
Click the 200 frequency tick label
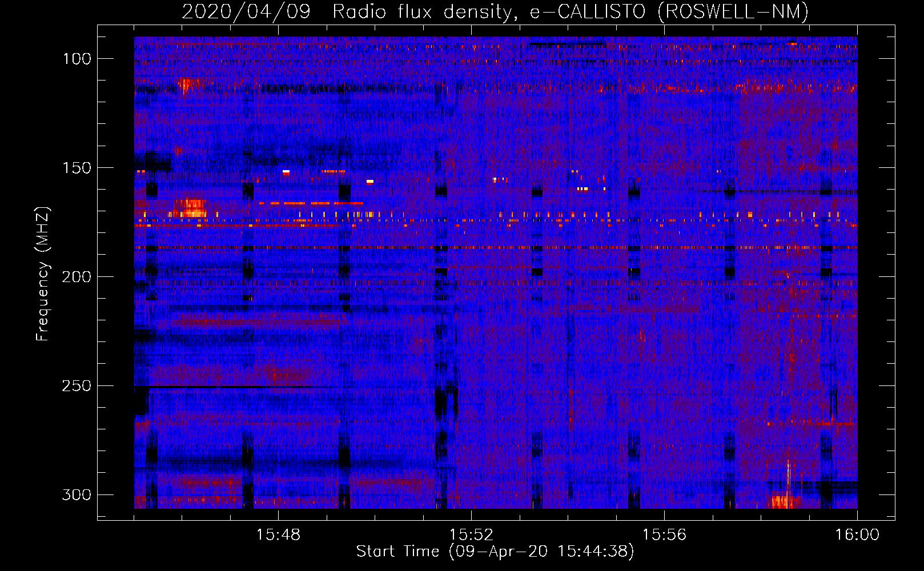77,277
